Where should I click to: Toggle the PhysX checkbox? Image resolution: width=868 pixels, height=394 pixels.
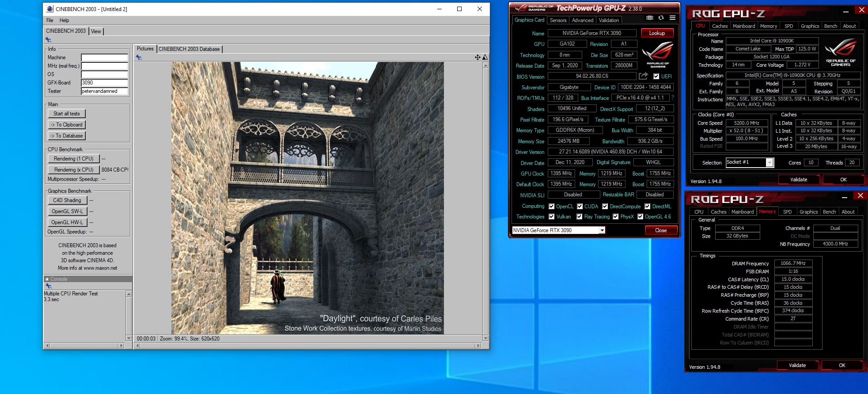coord(615,217)
